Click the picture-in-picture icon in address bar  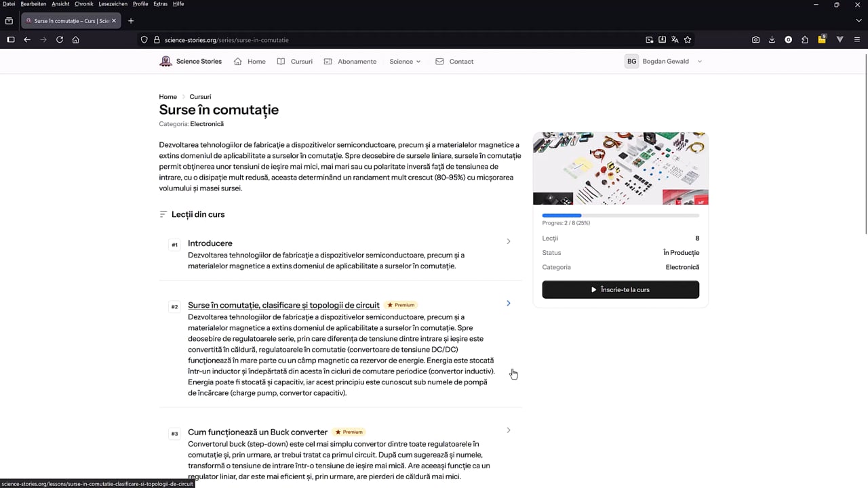pyautogui.click(x=649, y=40)
